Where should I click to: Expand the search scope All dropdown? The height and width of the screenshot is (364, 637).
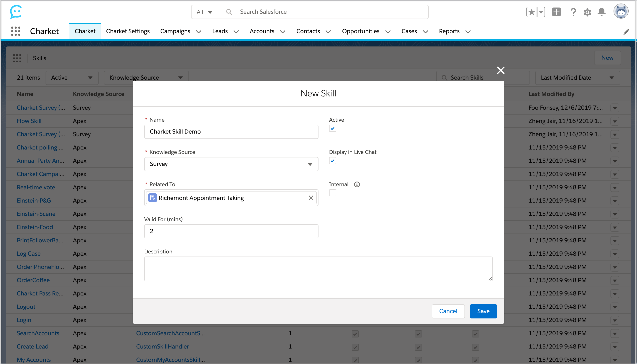[x=204, y=12]
